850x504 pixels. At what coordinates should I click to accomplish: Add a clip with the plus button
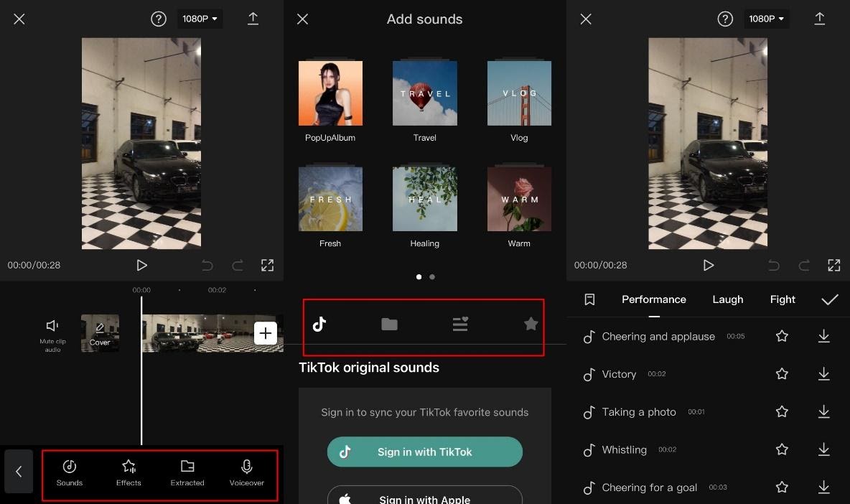(x=265, y=332)
